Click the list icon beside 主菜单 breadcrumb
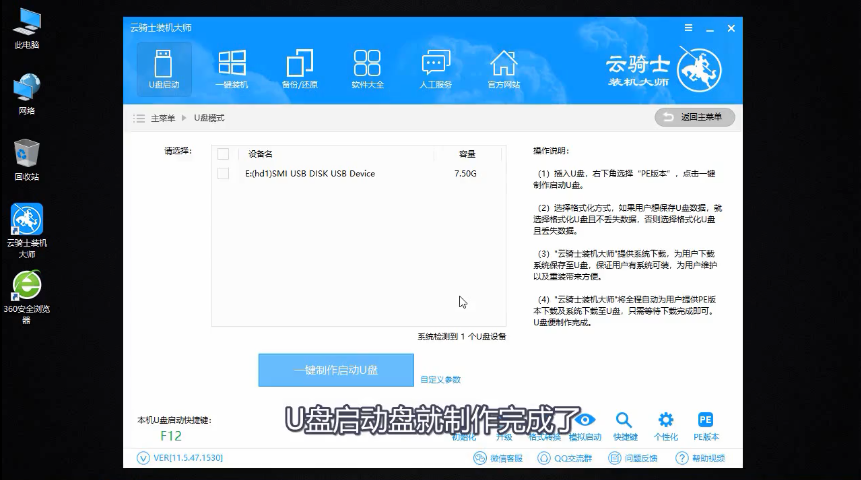 [x=139, y=118]
